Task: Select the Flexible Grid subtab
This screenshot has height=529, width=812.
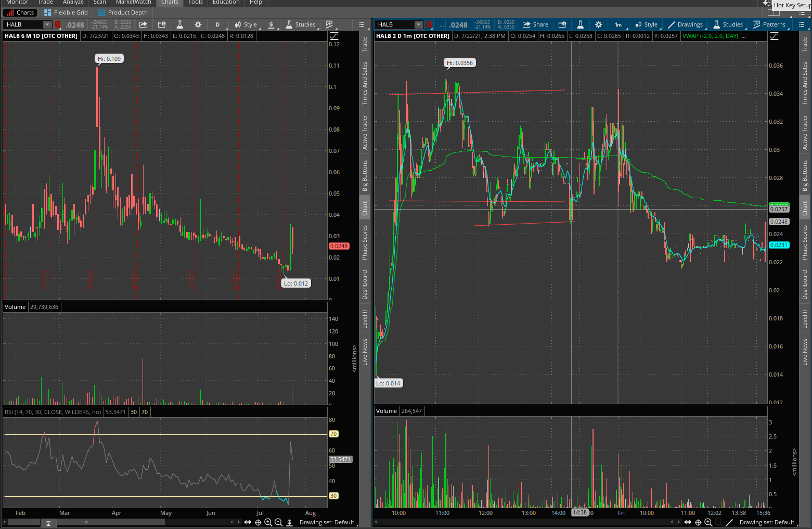Action: tap(66, 12)
